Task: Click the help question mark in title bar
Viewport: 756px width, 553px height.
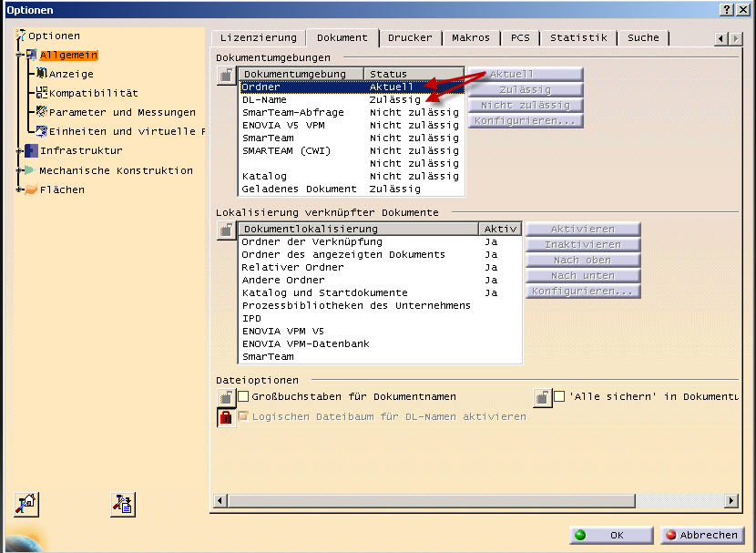Action: point(727,10)
